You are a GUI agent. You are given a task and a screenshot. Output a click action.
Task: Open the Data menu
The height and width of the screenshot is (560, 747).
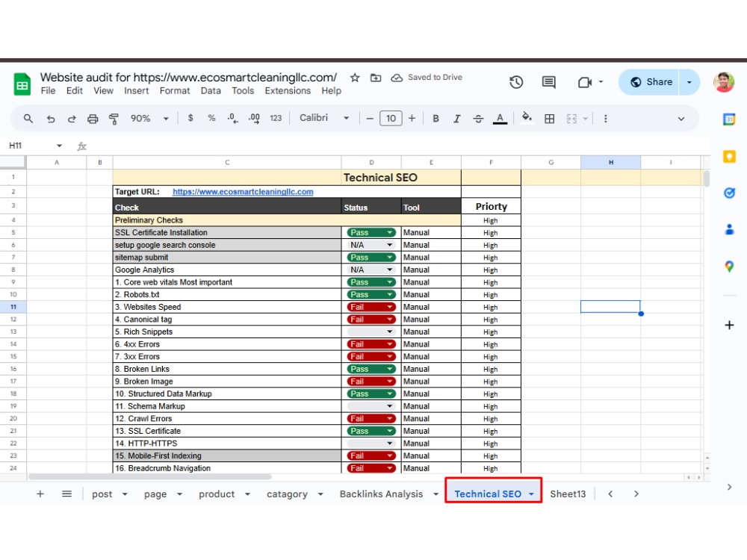click(x=211, y=90)
